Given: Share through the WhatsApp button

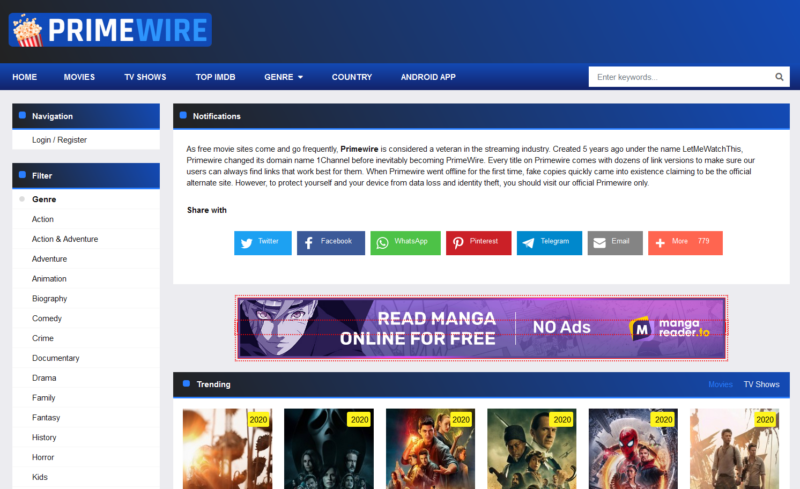Looking at the screenshot, I should [405, 243].
